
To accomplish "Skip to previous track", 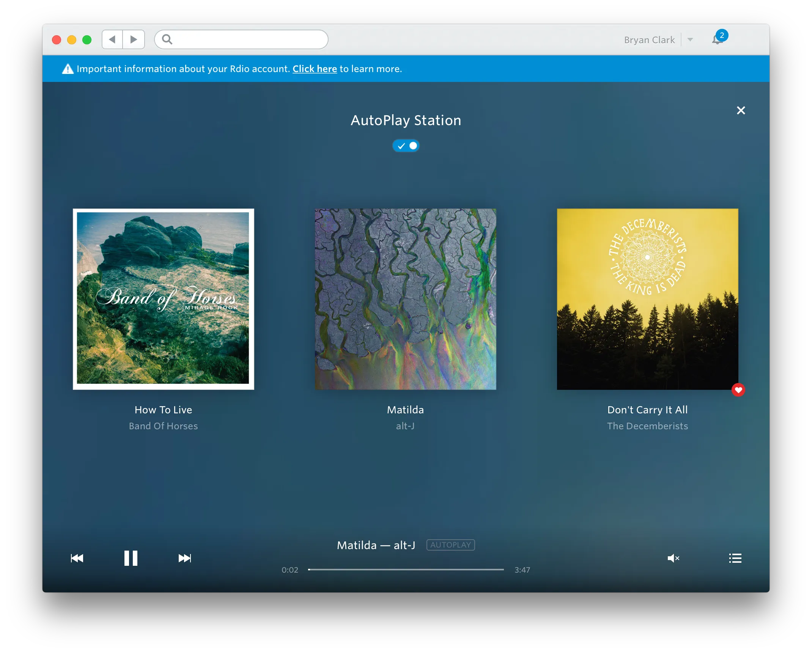I will (77, 558).
